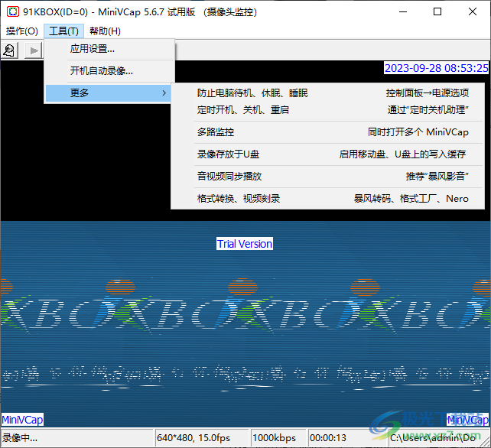Select 定时开机、关机、重启 entry
Screen dimensions: 491x448
click(x=327, y=110)
